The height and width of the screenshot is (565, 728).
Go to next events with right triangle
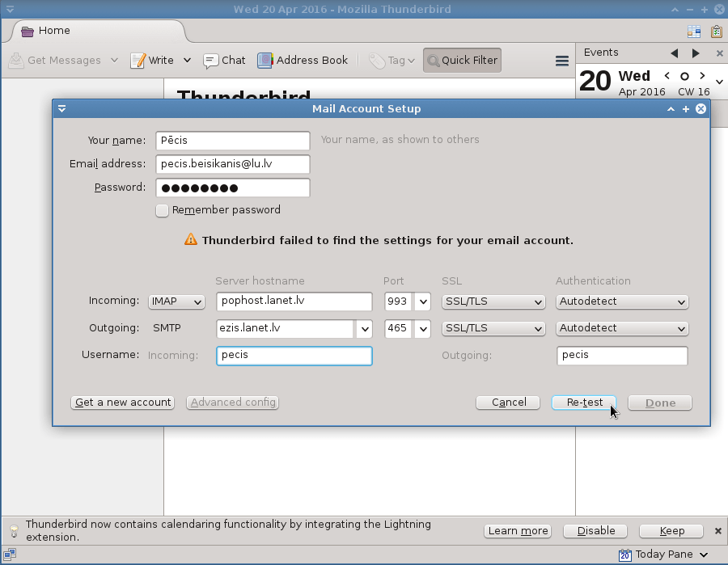coord(696,53)
